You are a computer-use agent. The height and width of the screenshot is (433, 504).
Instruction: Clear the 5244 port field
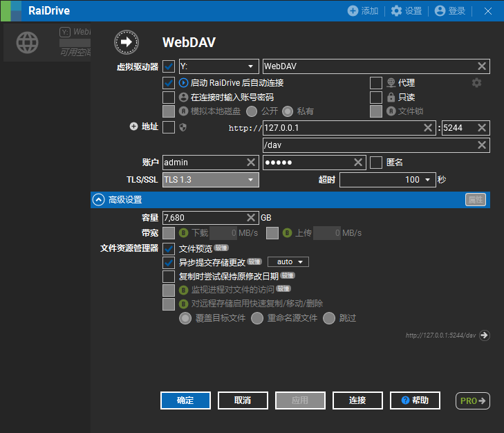[x=482, y=128]
